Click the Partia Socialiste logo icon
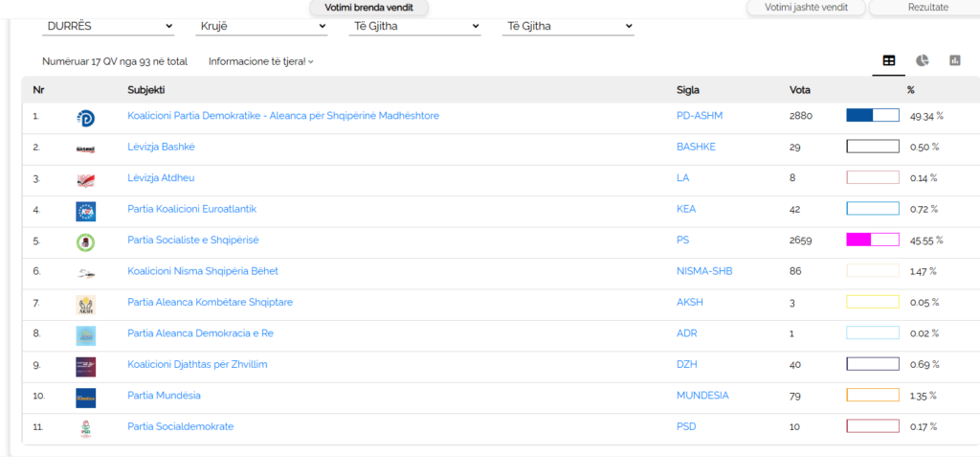The height and width of the screenshot is (457, 980). (85, 241)
